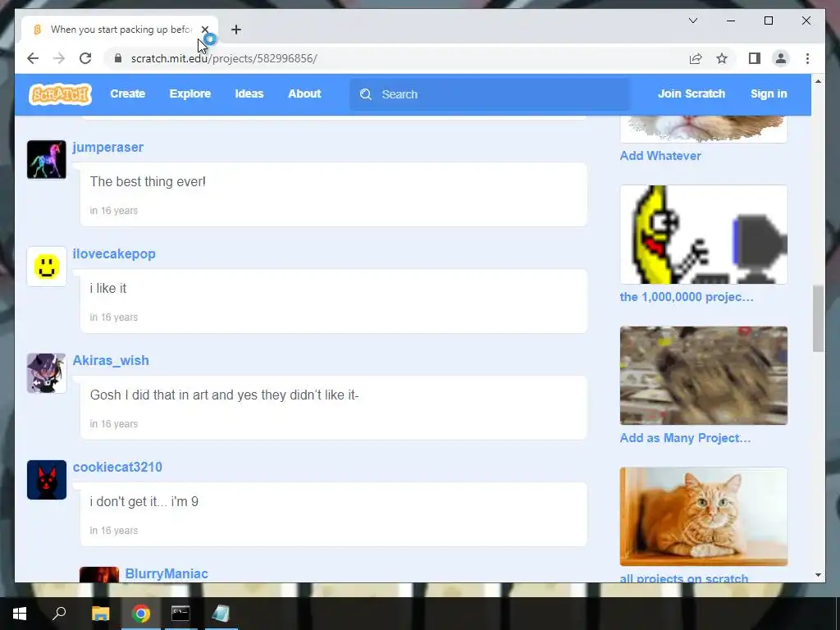Click the cat face thumbnail above 'Add Whatever'

point(703,129)
